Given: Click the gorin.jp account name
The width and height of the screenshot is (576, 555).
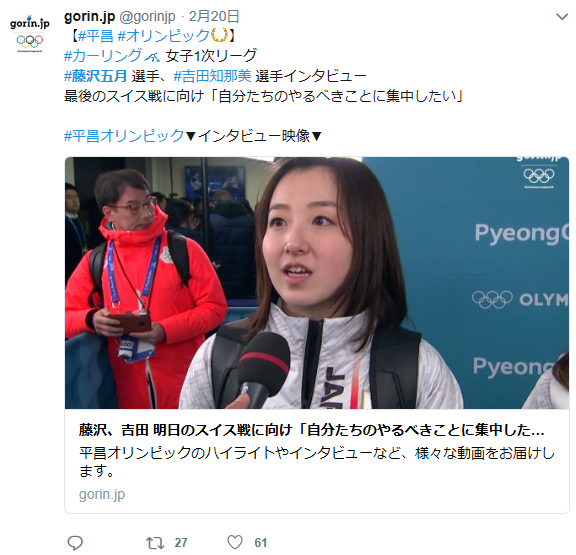Looking at the screenshot, I should click(x=90, y=17).
